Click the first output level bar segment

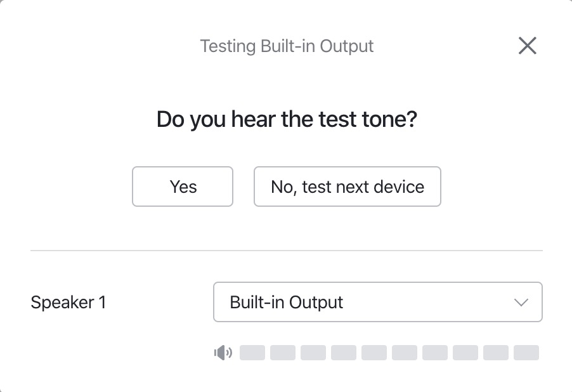(x=252, y=353)
